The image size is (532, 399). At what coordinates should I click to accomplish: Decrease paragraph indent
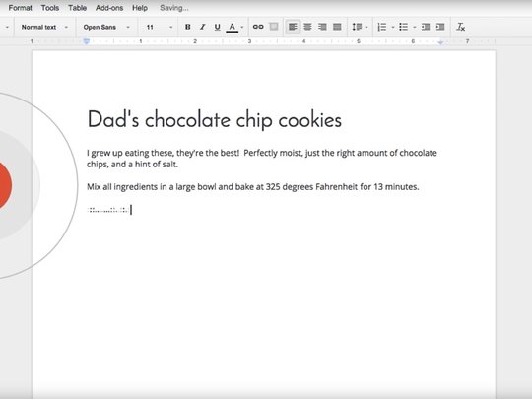(426, 27)
